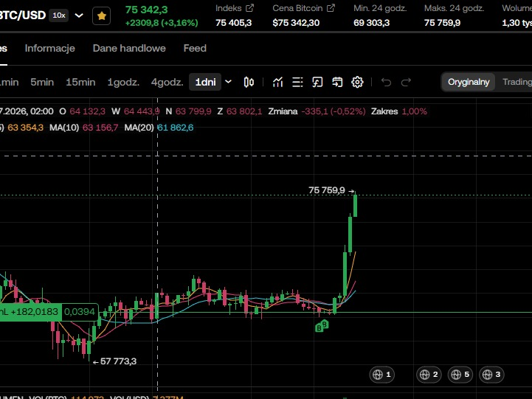Expand the timeframe dropdown arrow next to 1dni
Viewport: 532px width, 399px height.
tap(228, 82)
